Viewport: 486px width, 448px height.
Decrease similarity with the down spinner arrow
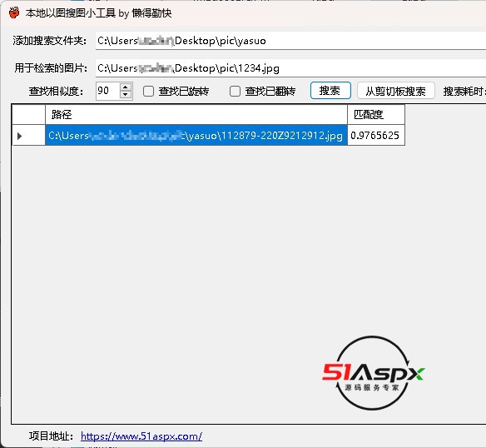tap(126, 95)
